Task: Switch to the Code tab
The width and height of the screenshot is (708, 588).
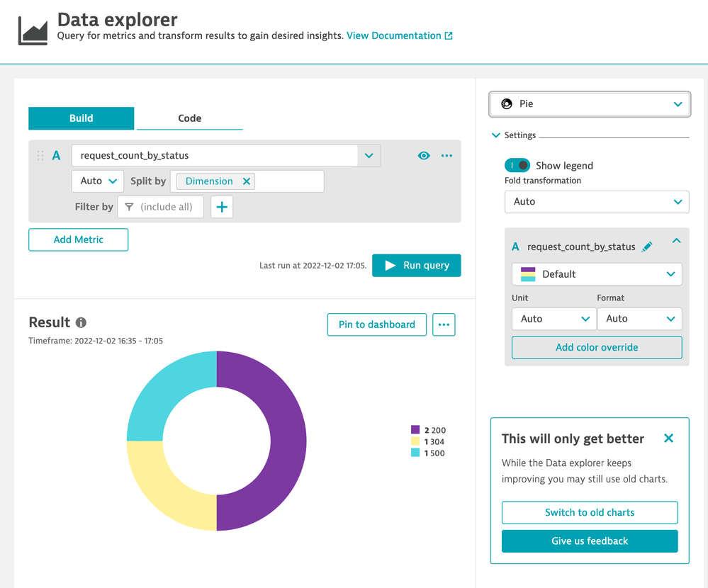Action: click(x=189, y=118)
